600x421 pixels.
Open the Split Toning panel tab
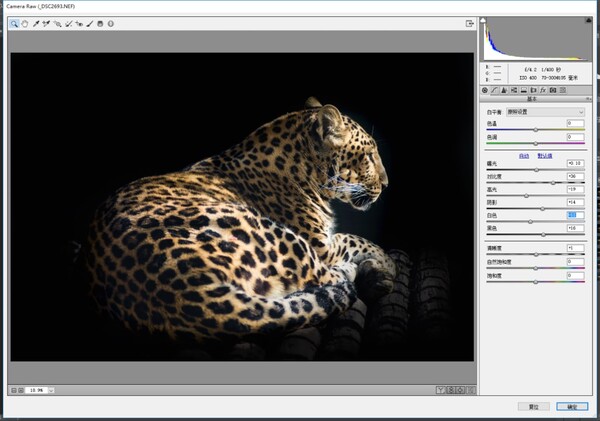(x=524, y=90)
